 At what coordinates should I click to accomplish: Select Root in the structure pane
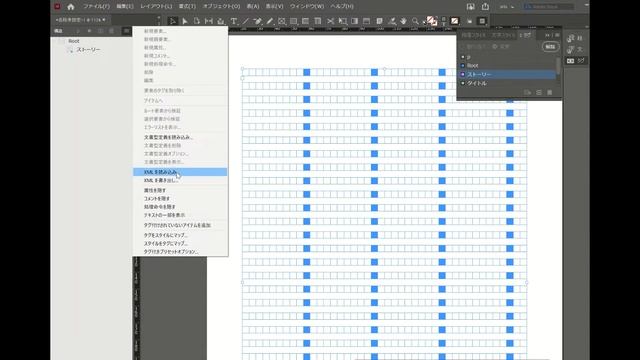tap(74, 41)
